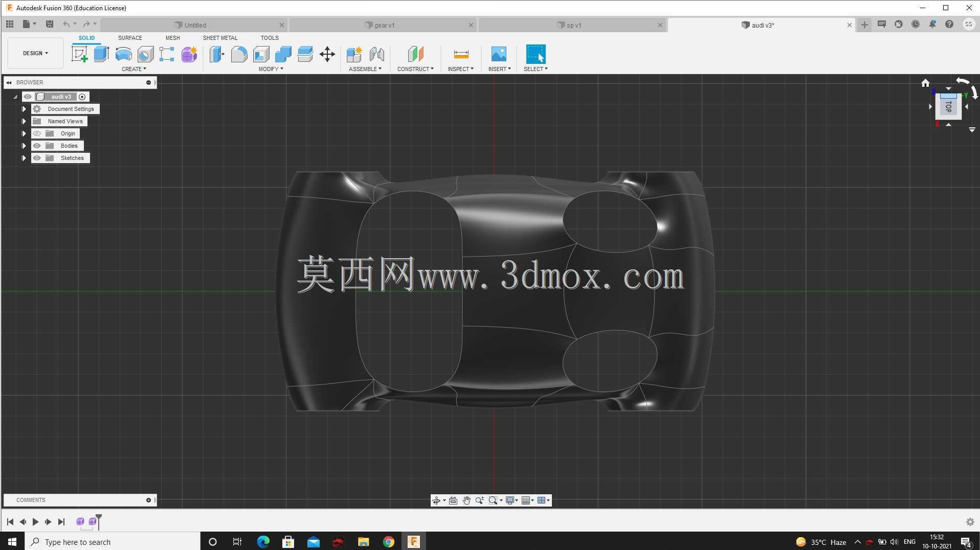
Task: Select the Revolve tool
Action: tap(123, 54)
